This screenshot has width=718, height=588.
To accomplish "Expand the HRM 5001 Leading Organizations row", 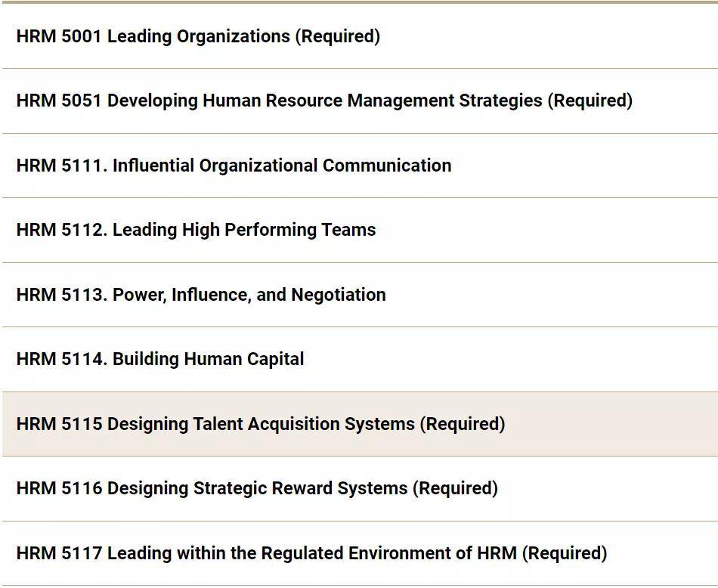I will (360, 36).
